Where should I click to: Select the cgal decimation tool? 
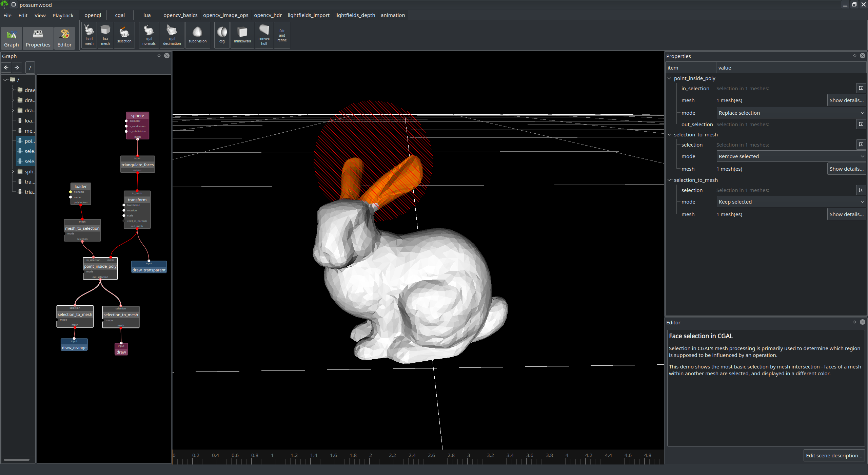pos(172,35)
